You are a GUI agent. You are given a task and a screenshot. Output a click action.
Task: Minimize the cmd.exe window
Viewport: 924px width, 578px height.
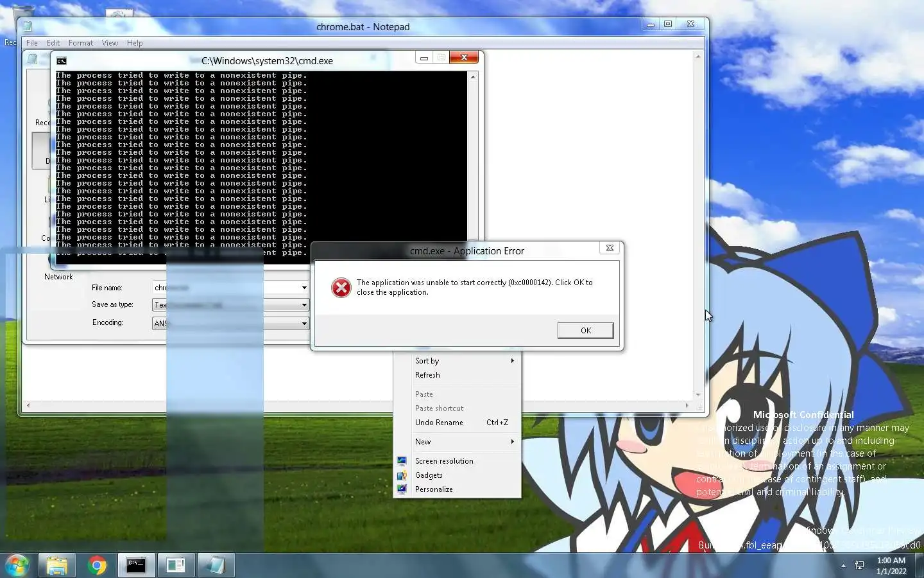click(x=424, y=58)
